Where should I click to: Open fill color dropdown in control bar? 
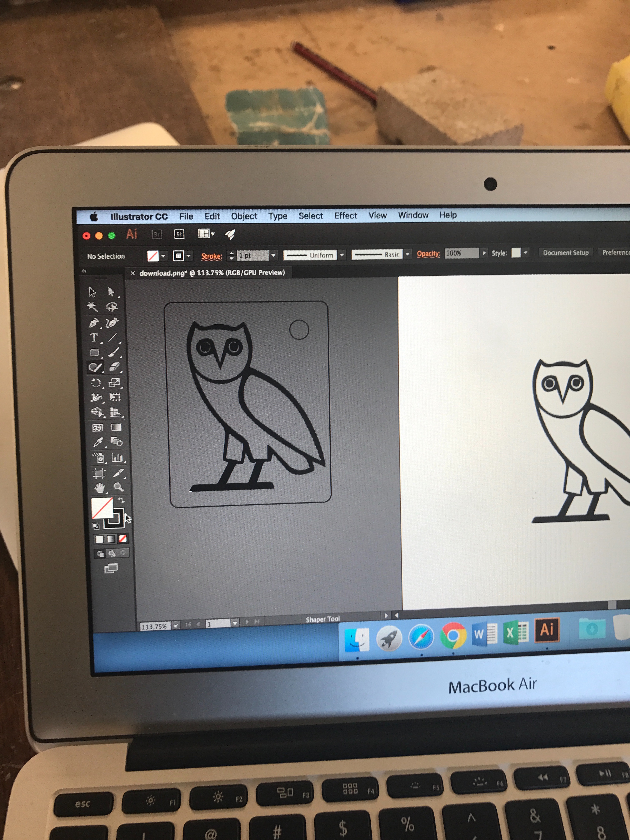click(163, 256)
